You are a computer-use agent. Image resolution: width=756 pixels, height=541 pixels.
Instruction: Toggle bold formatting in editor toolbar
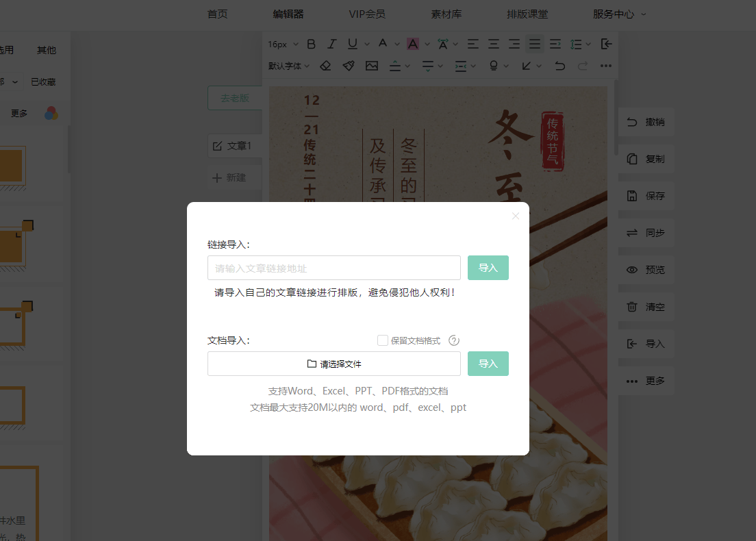[311, 44]
